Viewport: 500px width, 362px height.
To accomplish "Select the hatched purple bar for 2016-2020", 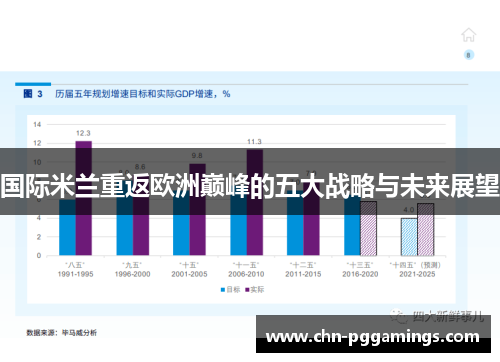I will point(369,228).
